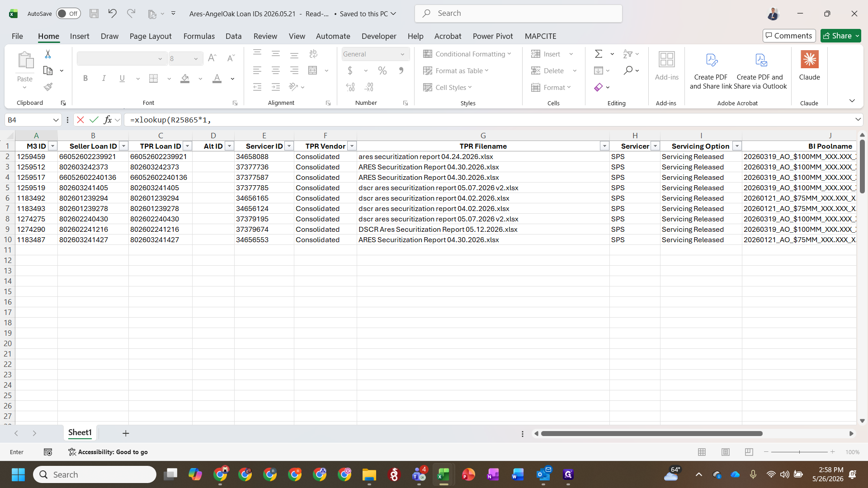Click the Format Painter brush icon

48,87
